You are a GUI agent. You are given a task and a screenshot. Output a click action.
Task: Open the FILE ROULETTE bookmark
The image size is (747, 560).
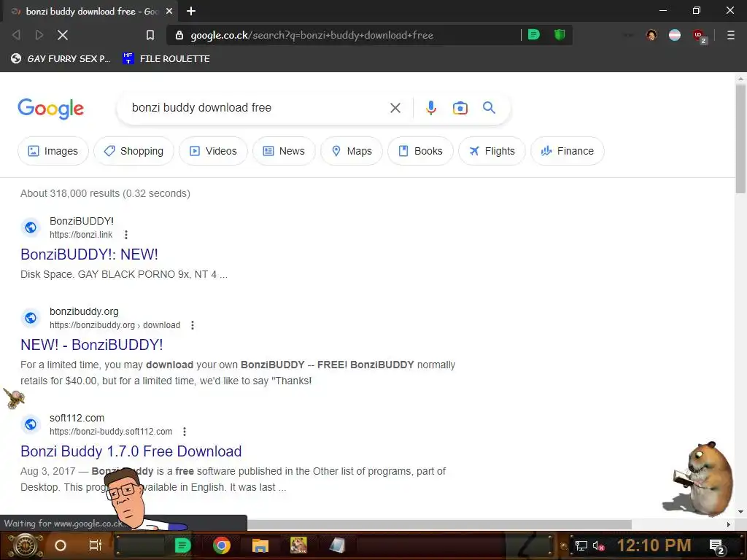166,58
